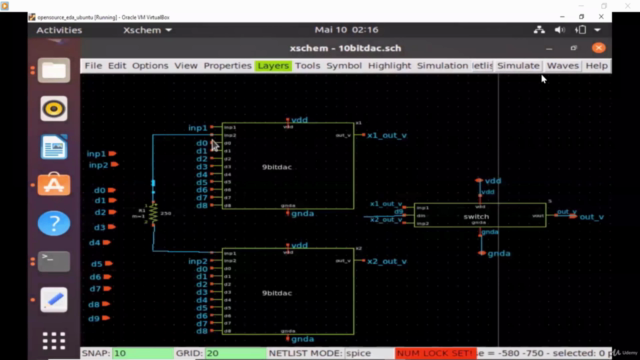Click the vdd label above upper 9bitdac

(299, 120)
